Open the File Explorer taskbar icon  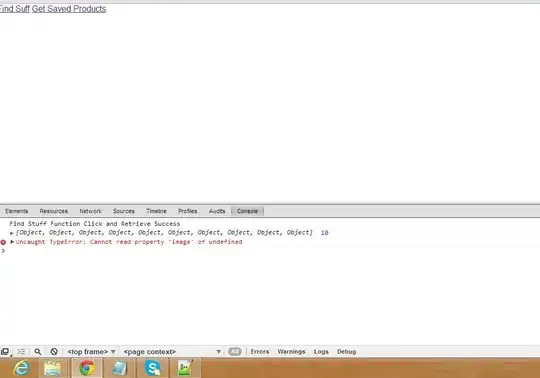click(52, 368)
